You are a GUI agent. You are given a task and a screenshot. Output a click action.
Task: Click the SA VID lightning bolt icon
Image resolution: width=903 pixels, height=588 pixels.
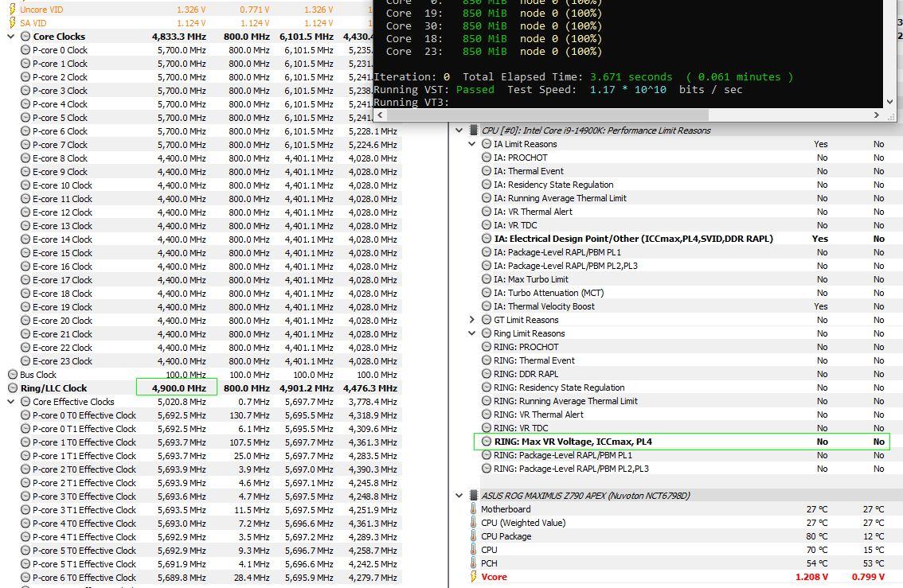[x=12, y=23]
